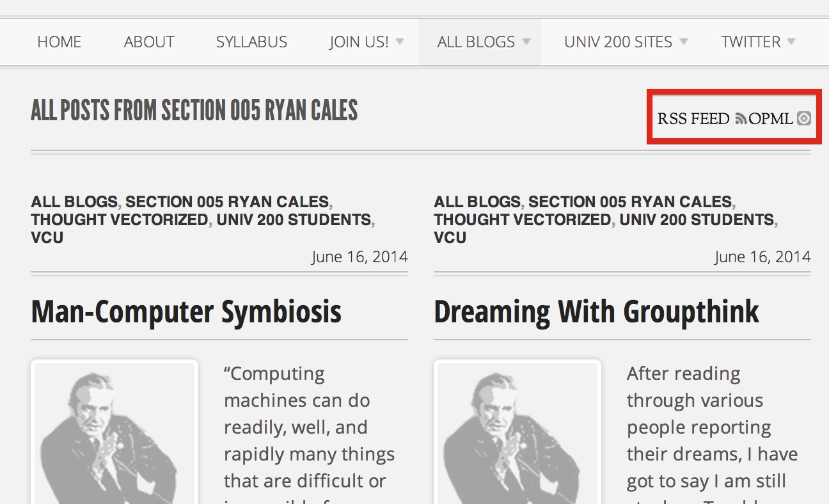
Task: Expand the ALL BLOGS dropdown arrow
Action: point(526,42)
